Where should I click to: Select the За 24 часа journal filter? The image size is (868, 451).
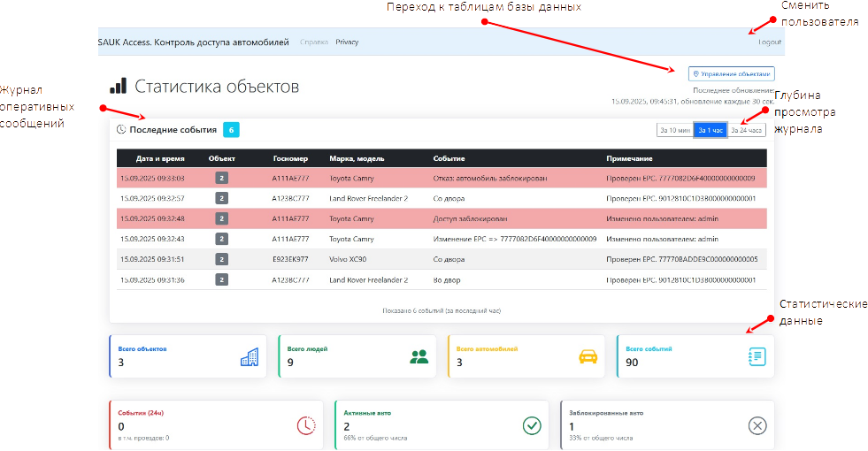click(x=746, y=130)
